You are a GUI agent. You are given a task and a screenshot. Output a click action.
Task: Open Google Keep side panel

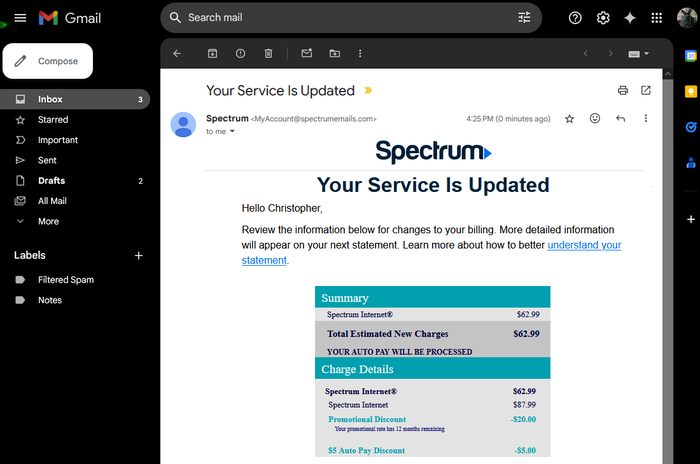point(691,92)
